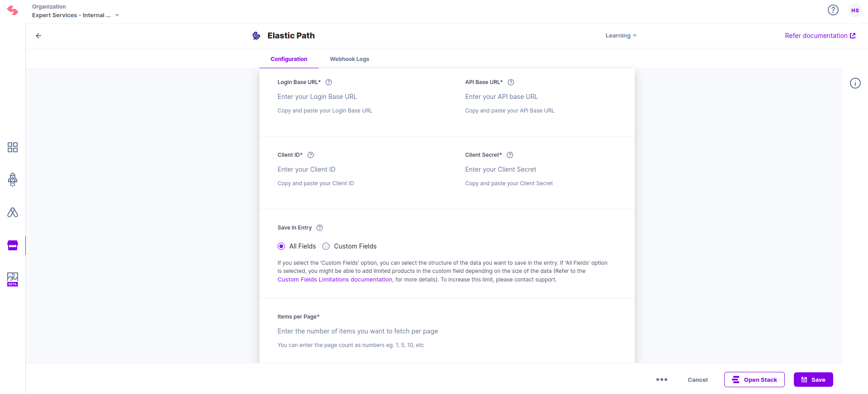
Task: Click the Open Stack button
Action: pyautogui.click(x=755, y=380)
